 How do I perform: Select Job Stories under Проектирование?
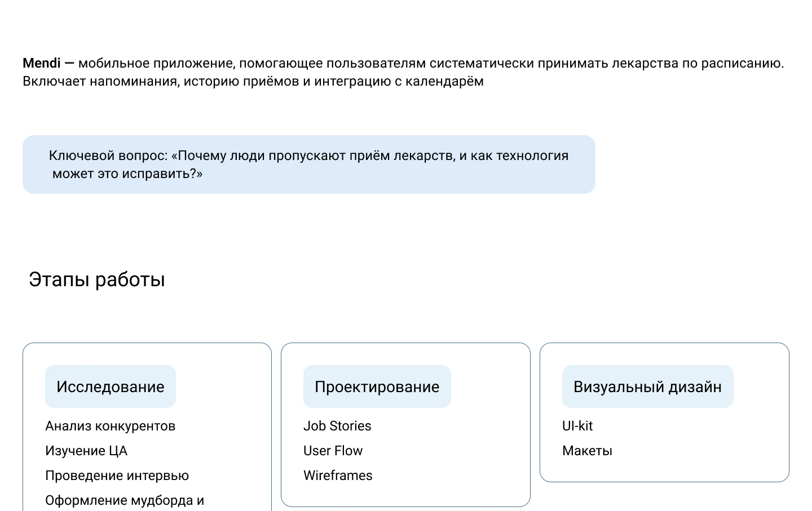[x=337, y=426]
